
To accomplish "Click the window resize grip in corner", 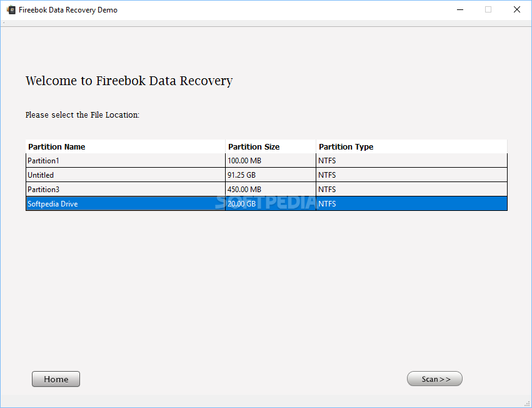I will point(527,404).
